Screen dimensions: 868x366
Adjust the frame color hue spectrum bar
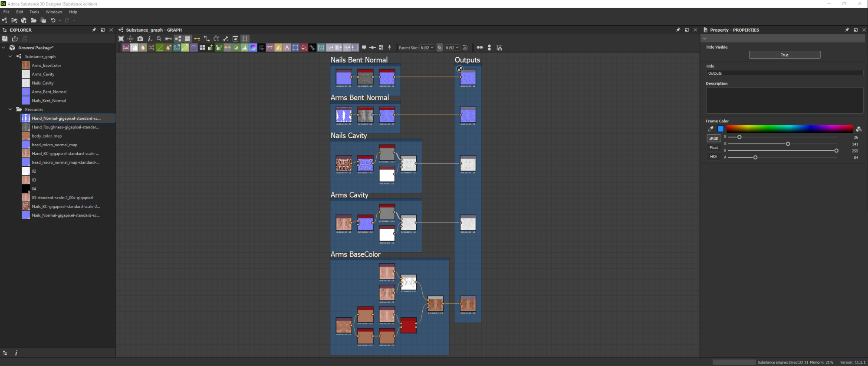[789, 129]
